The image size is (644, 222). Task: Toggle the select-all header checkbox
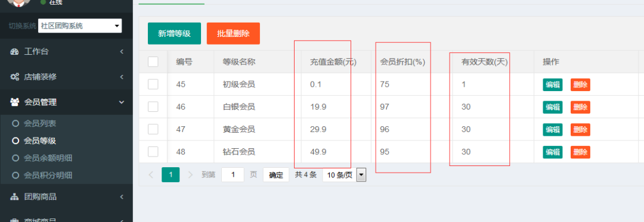coord(153,62)
